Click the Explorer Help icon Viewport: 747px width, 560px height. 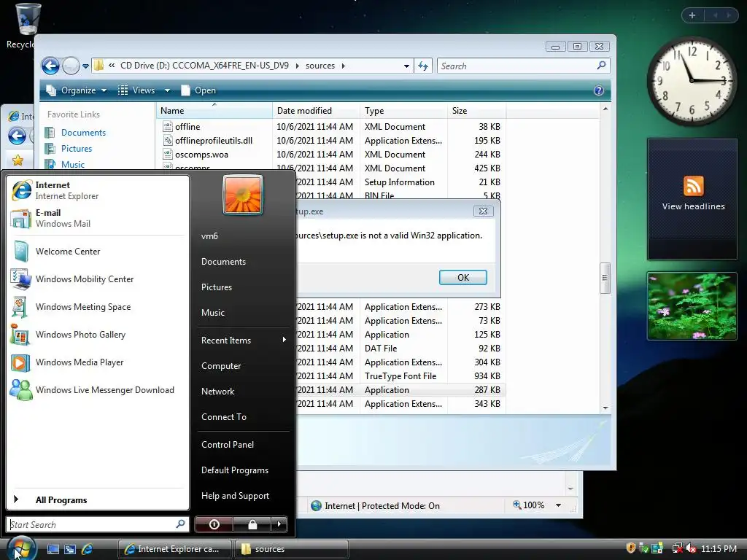(x=599, y=90)
